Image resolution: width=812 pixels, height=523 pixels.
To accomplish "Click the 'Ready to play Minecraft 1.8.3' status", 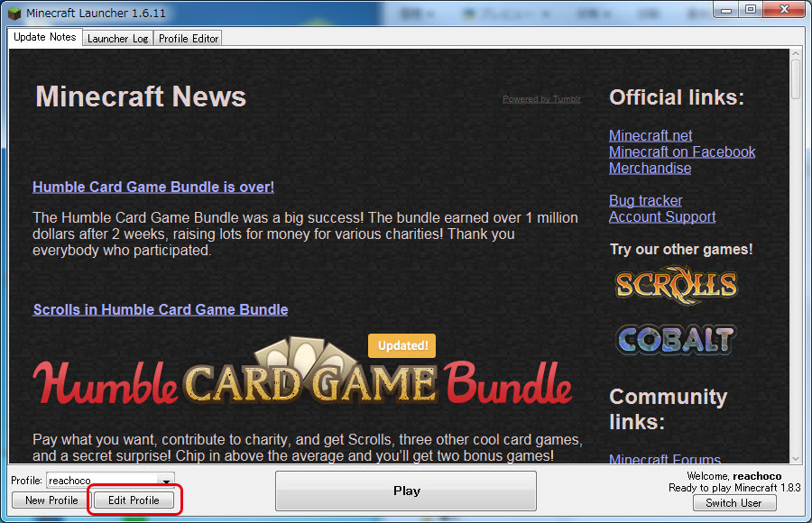I will tap(734, 488).
